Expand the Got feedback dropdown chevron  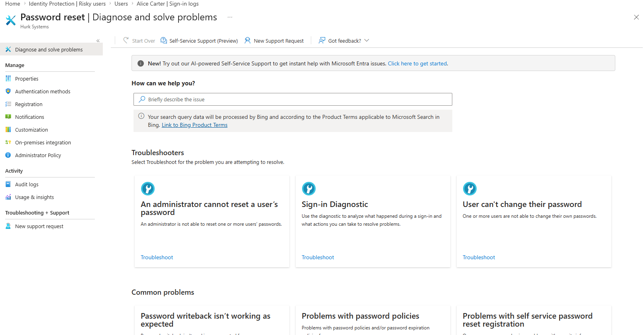367,41
